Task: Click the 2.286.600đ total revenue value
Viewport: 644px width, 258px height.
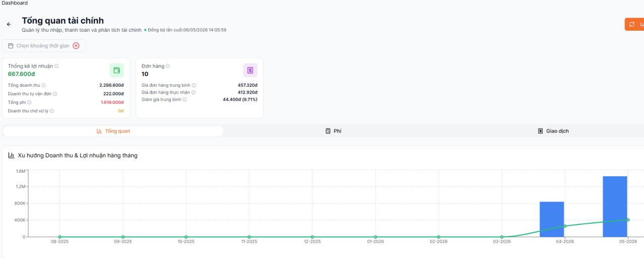Action: coord(112,85)
